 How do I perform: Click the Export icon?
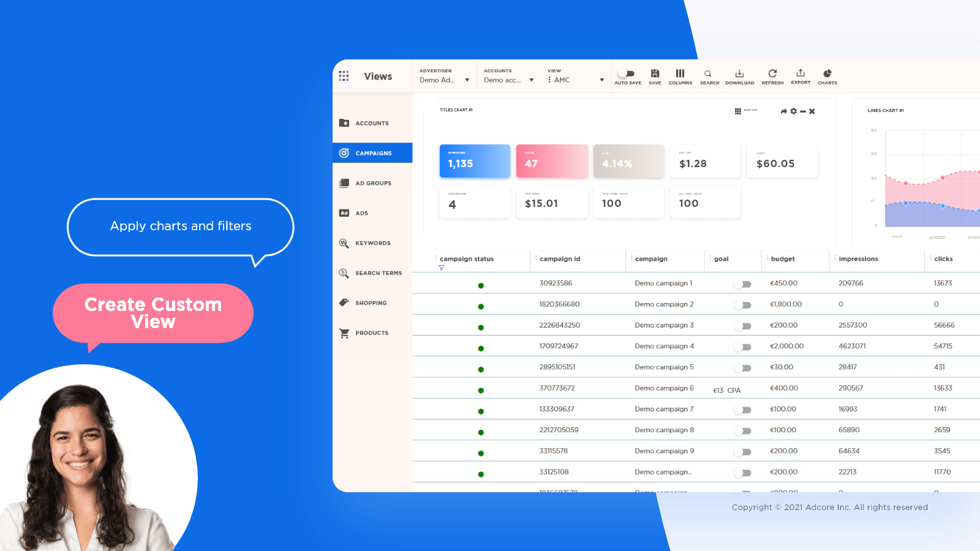pos(801,74)
